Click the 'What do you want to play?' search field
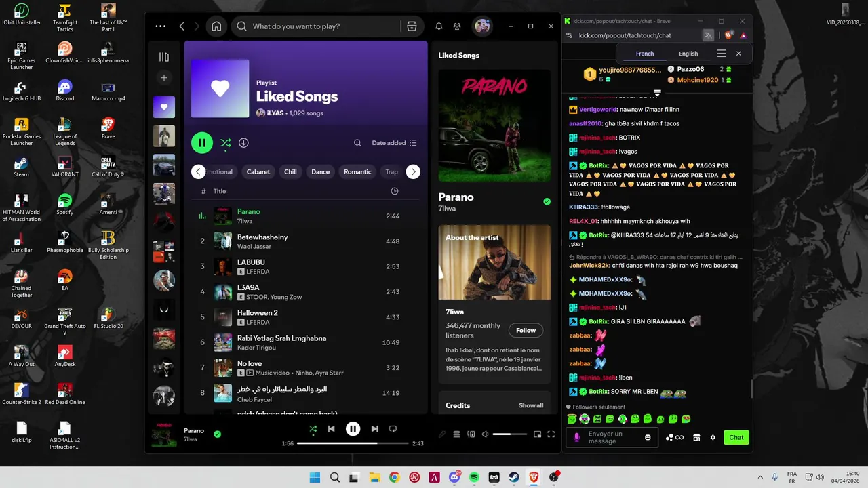 pyautogui.click(x=326, y=26)
